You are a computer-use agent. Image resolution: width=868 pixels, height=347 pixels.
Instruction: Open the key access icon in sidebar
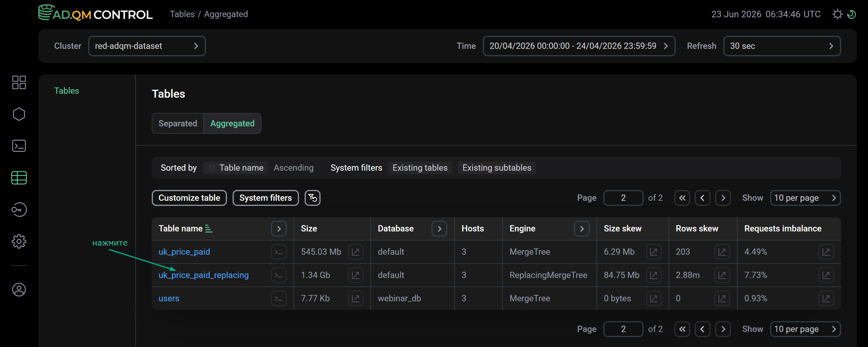[x=19, y=209]
